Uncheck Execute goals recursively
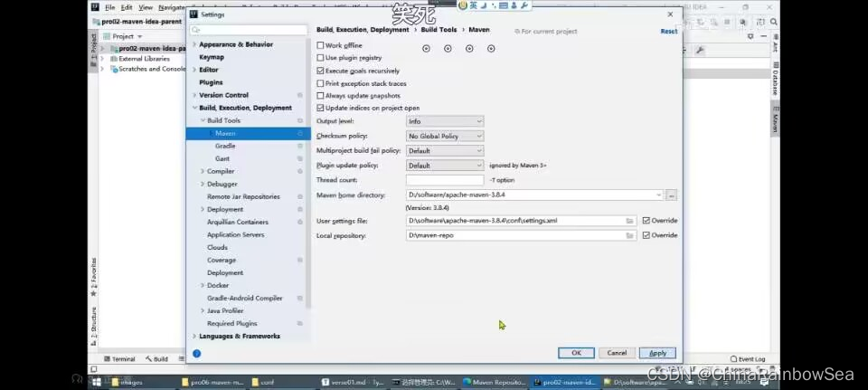Image resolution: width=868 pixels, height=390 pixels. pyautogui.click(x=320, y=71)
